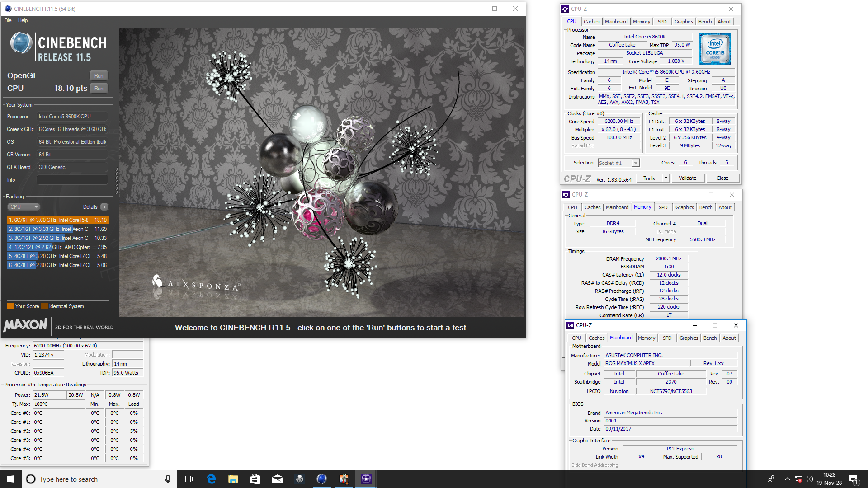Open About tab in CPU-Z Mainboard window
The image size is (868, 488).
pyautogui.click(x=729, y=338)
